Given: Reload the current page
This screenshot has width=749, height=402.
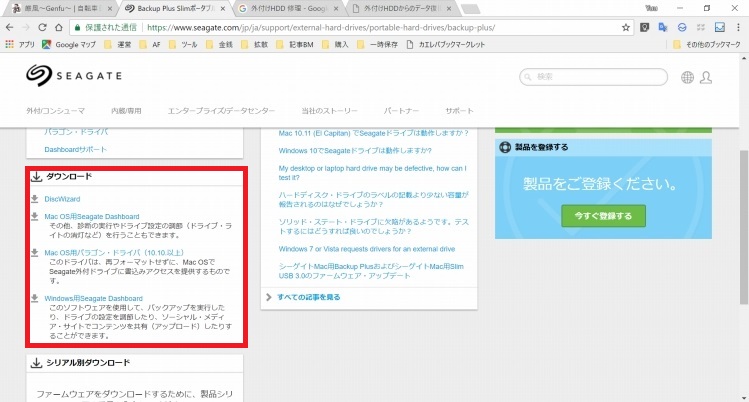Looking at the screenshot, I should click(42, 27).
